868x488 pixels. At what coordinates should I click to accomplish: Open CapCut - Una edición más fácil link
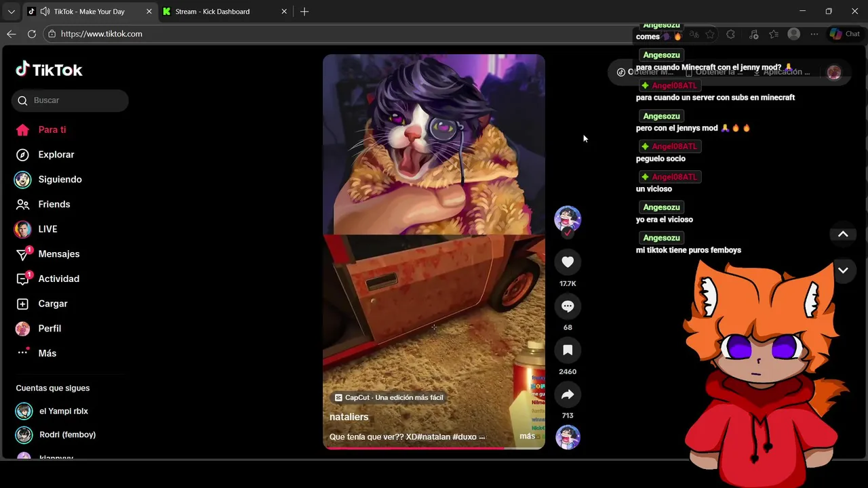coord(389,398)
